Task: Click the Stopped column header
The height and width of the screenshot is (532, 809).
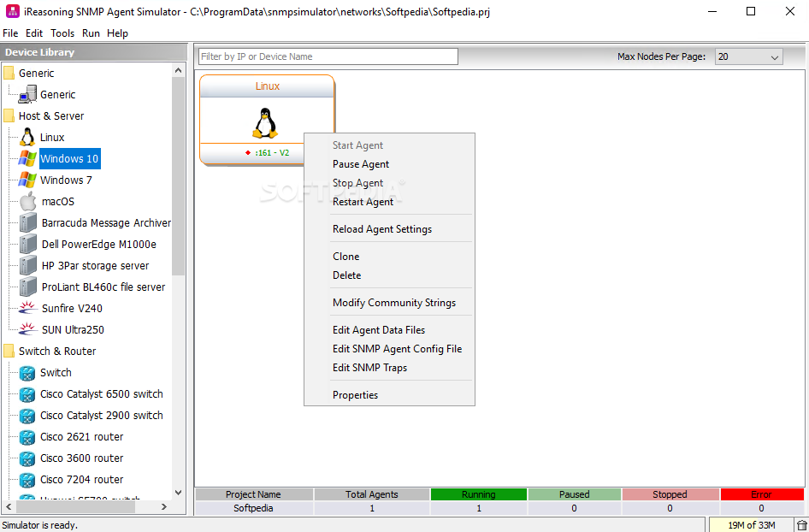Action: (x=670, y=494)
